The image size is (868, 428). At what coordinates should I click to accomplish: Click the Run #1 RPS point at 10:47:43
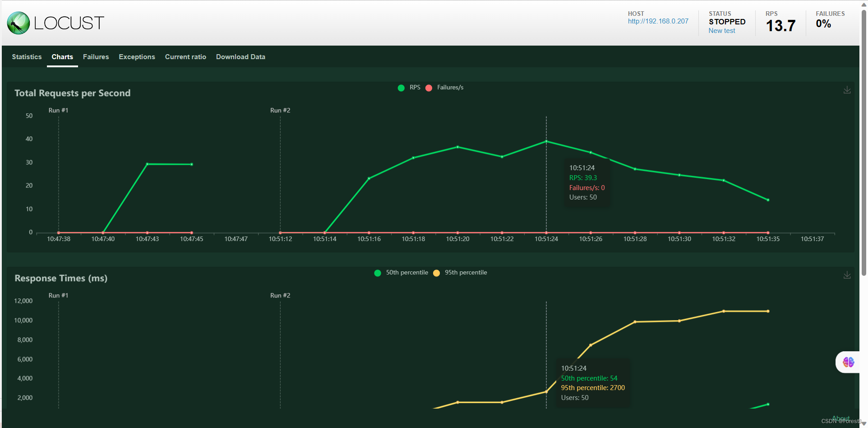147,164
